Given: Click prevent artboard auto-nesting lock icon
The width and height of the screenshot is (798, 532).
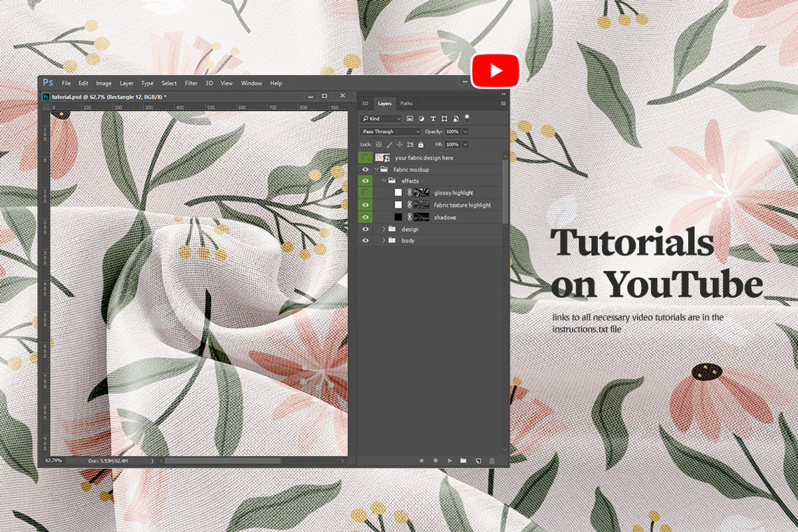Looking at the screenshot, I should [410, 144].
